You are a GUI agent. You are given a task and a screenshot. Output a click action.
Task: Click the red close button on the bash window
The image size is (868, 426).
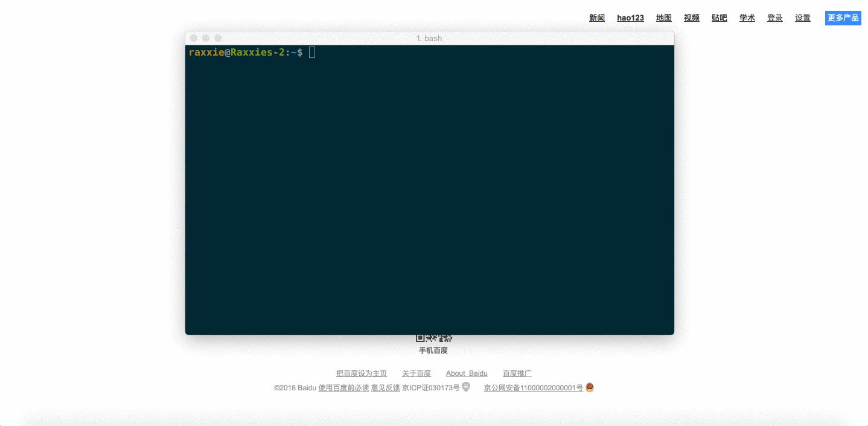(193, 37)
